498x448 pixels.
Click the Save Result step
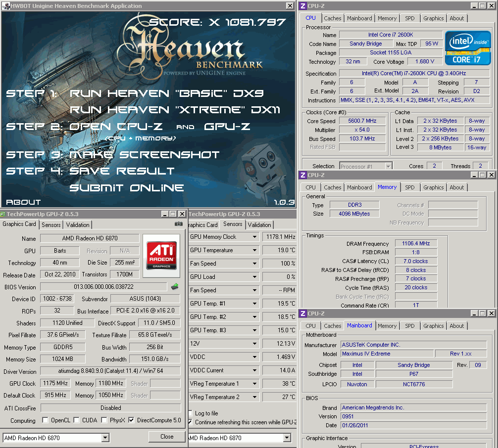click(x=122, y=171)
